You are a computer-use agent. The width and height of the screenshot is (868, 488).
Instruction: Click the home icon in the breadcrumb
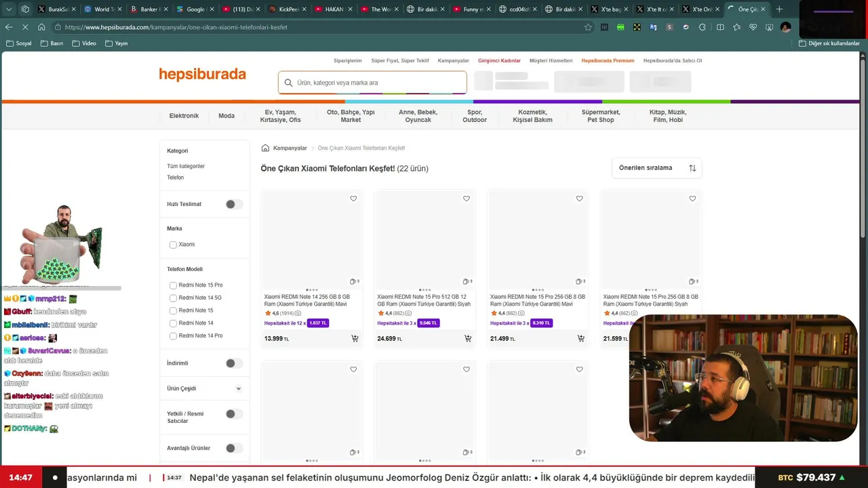tap(266, 148)
